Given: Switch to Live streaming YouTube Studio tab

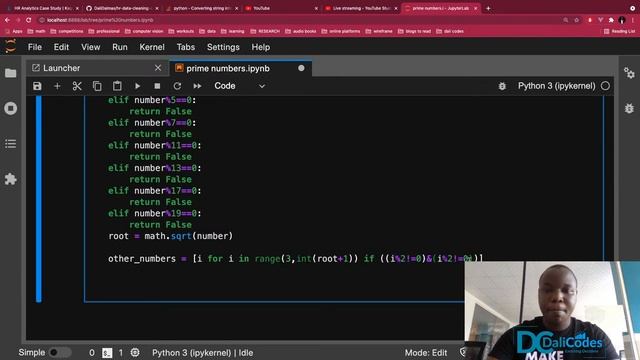Looking at the screenshot, I should click(361, 8).
